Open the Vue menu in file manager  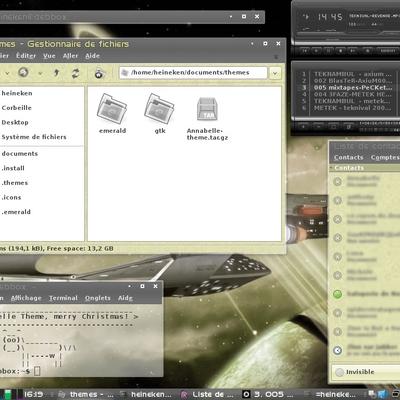click(49, 56)
